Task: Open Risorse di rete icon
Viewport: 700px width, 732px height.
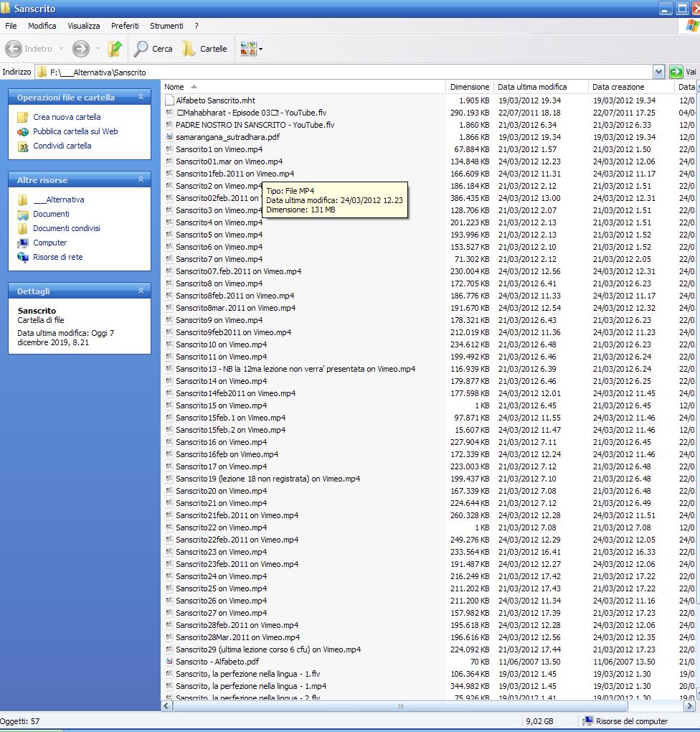Action: (23, 257)
